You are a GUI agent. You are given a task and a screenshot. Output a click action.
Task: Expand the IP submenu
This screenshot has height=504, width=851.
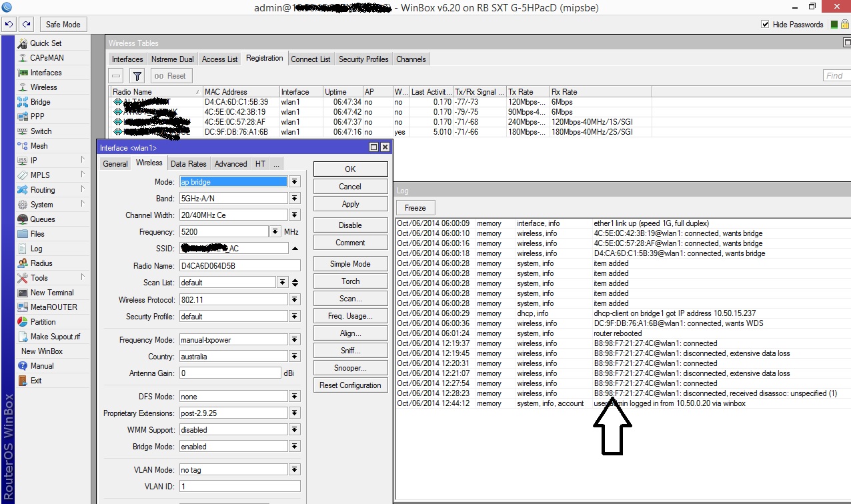click(x=53, y=161)
